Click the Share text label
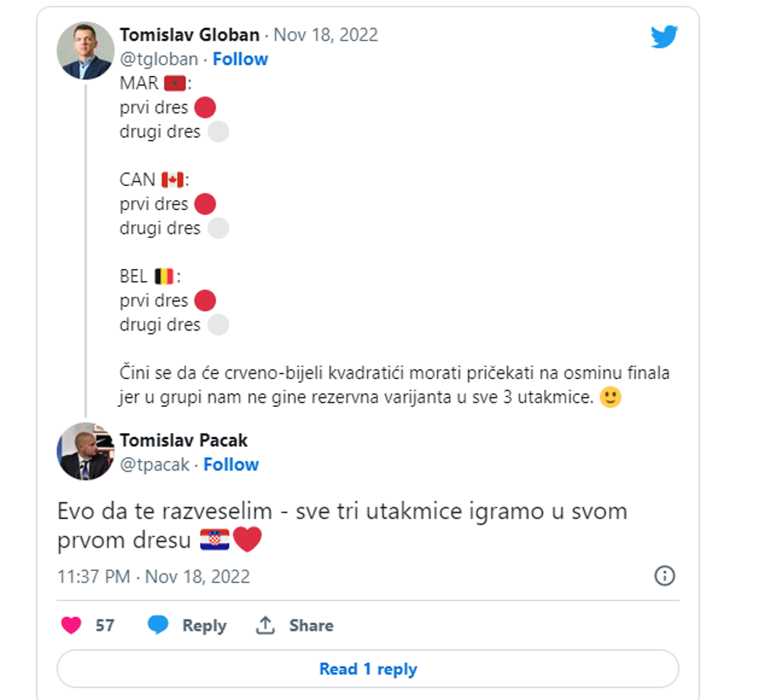The width and height of the screenshot is (759, 700). [311, 625]
